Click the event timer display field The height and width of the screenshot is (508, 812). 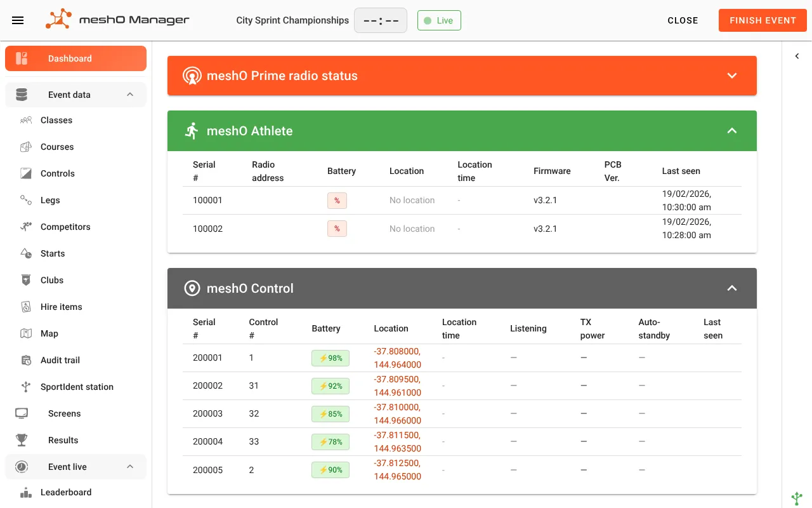pyautogui.click(x=381, y=20)
